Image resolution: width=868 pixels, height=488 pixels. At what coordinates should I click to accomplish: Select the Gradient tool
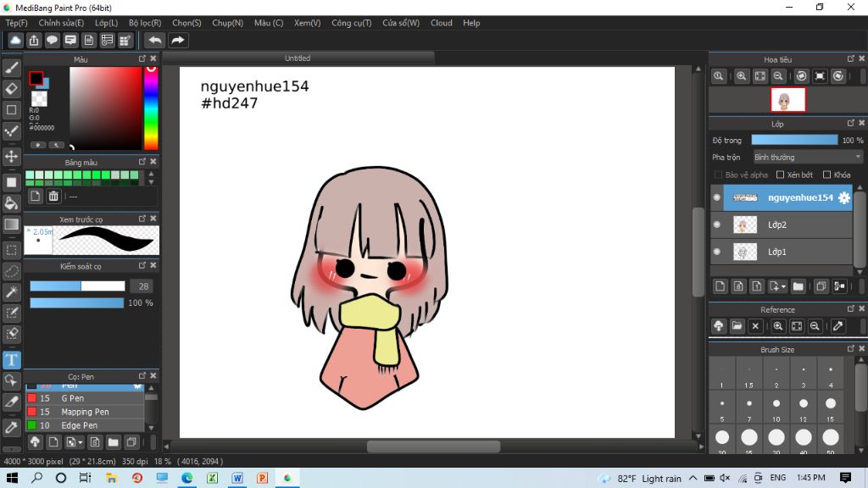coord(12,224)
